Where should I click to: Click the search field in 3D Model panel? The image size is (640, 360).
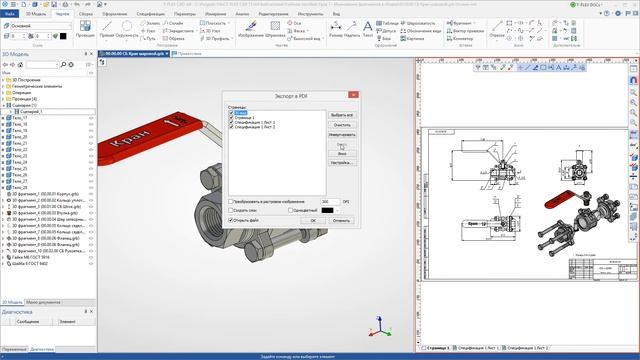[x=42, y=64]
